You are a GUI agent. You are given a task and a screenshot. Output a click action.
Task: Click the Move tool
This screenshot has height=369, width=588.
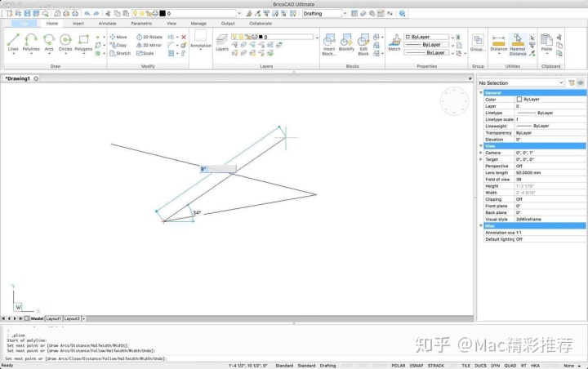click(x=118, y=37)
